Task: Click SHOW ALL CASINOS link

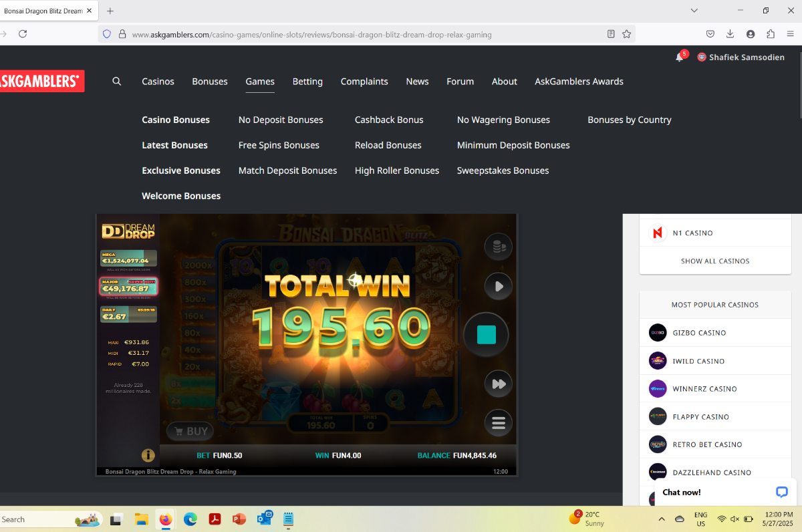Action: [x=715, y=261]
